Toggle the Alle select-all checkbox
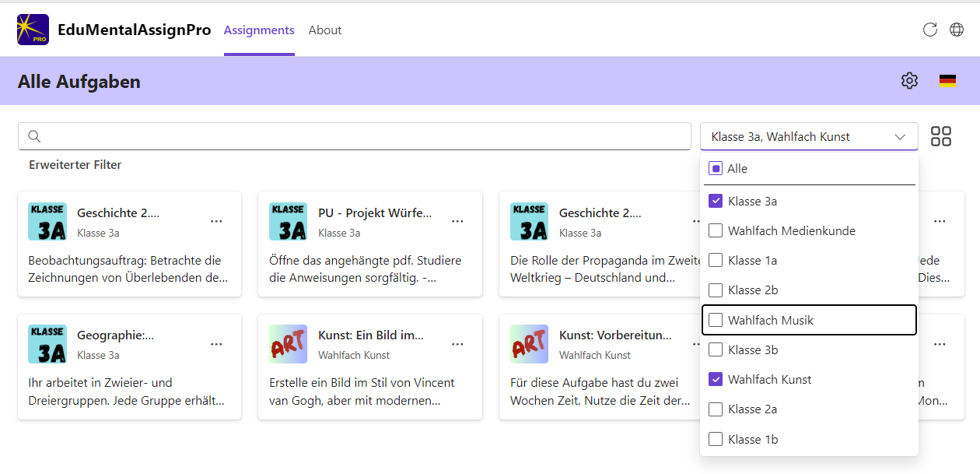This screenshot has width=980, height=474. tap(716, 169)
